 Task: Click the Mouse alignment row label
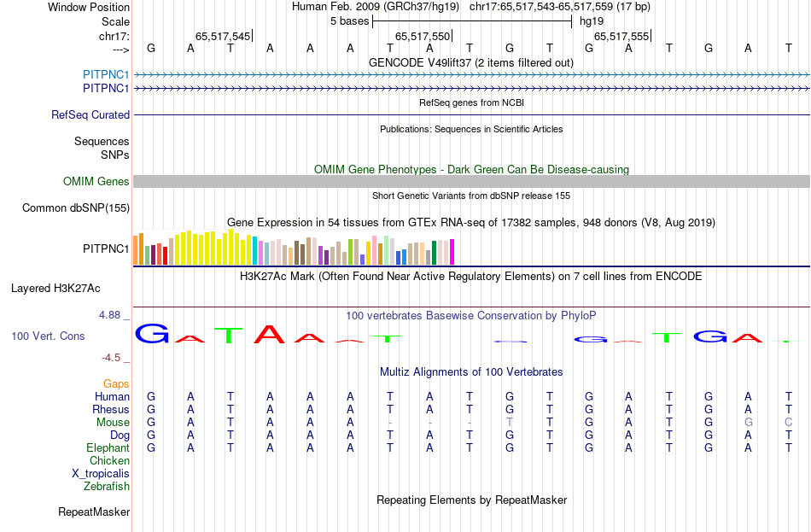tap(113, 423)
